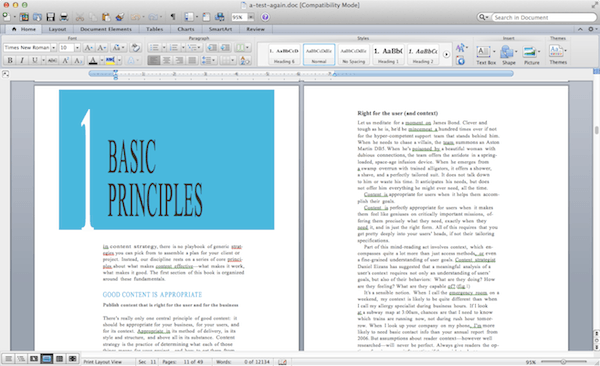The width and height of the screenshot is (600, 366).
Task: Click the Sort A-Z icon
Action: tap(245, 60)
